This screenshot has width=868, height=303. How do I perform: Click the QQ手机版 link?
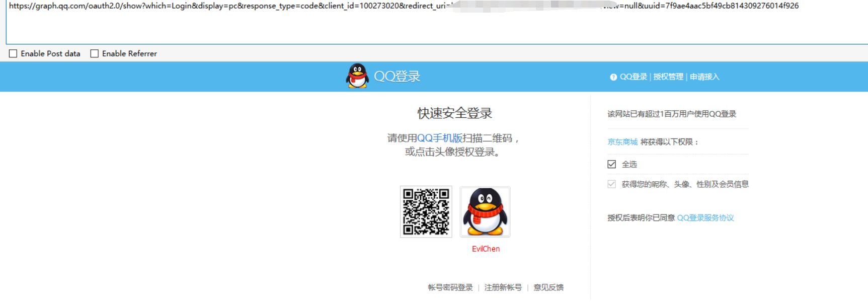point(440,138)
